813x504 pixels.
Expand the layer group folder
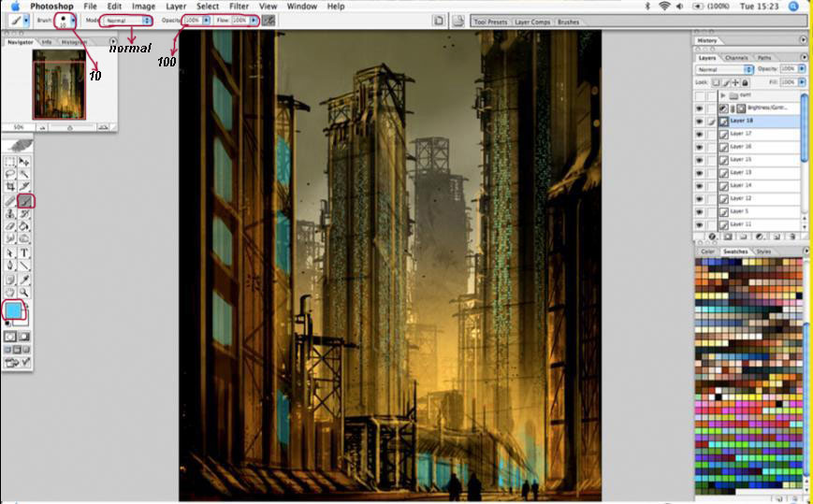pyautogui.click(x=723, y=95)
